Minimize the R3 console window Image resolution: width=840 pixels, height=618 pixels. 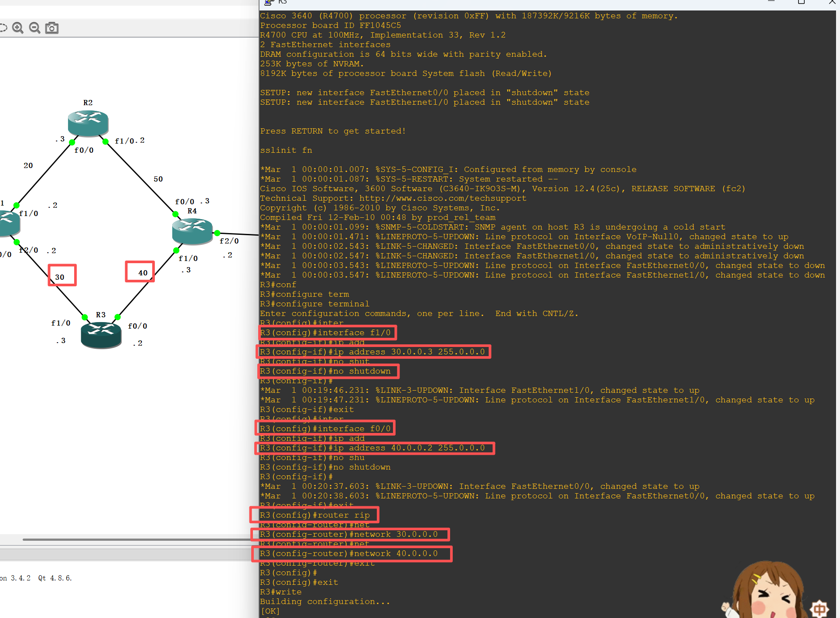click(771, 2)
